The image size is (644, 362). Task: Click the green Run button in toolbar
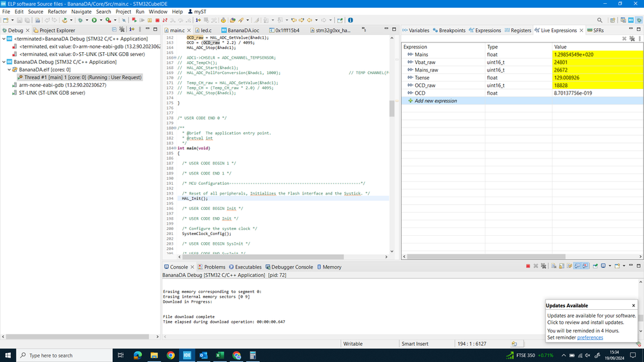[94, 20]
